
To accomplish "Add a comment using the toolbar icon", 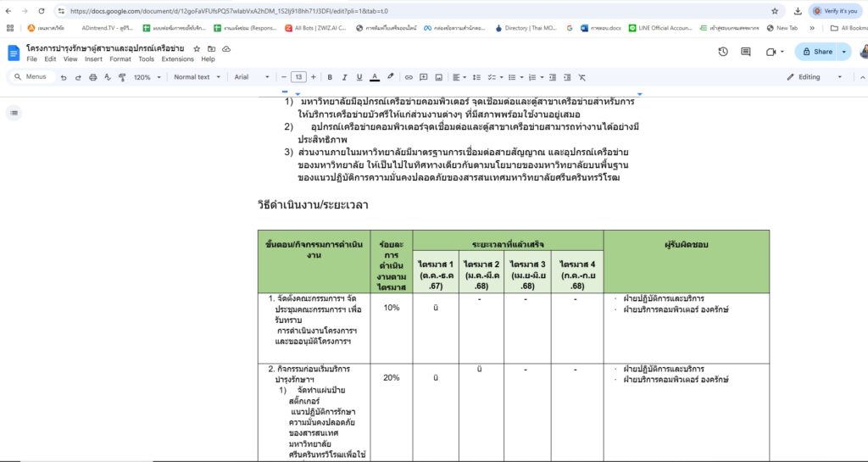I will pos(424,77).
